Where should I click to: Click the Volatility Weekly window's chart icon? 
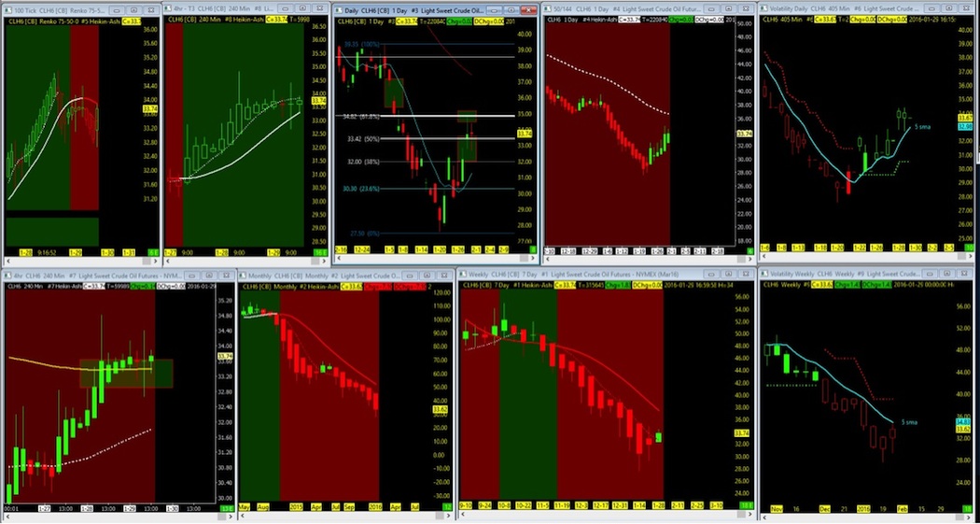coord(763,275)
